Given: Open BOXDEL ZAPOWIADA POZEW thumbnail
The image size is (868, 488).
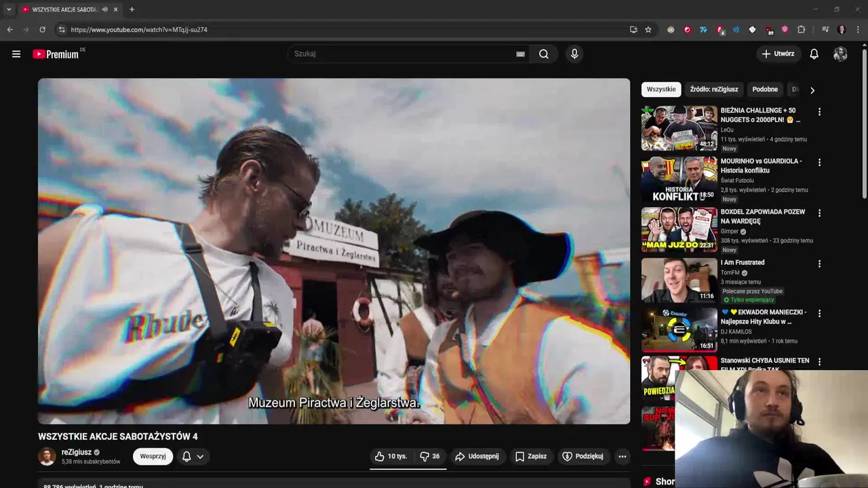Looking at the screenshot, I should pos(679,229).
